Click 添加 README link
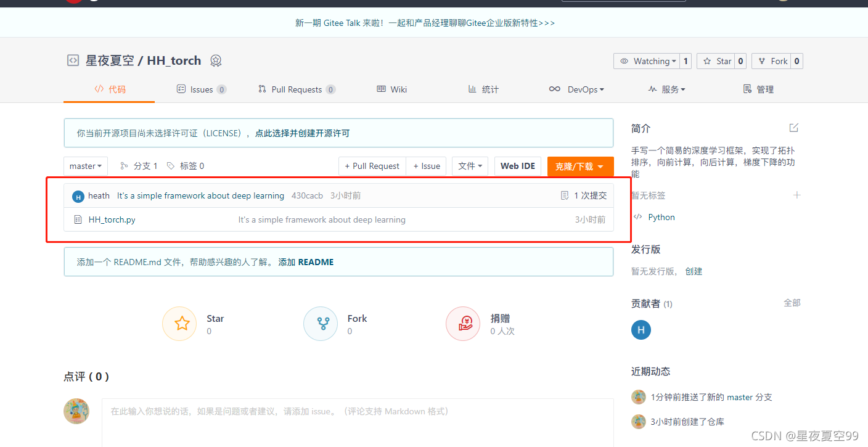This screenshot has height=447, width=868. (306, 262)
